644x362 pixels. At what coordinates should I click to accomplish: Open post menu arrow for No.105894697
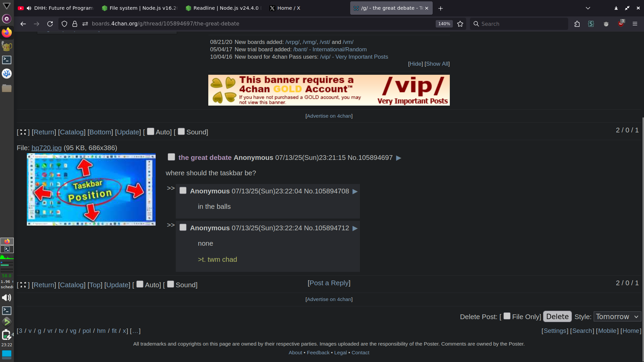tap(398, 158)
